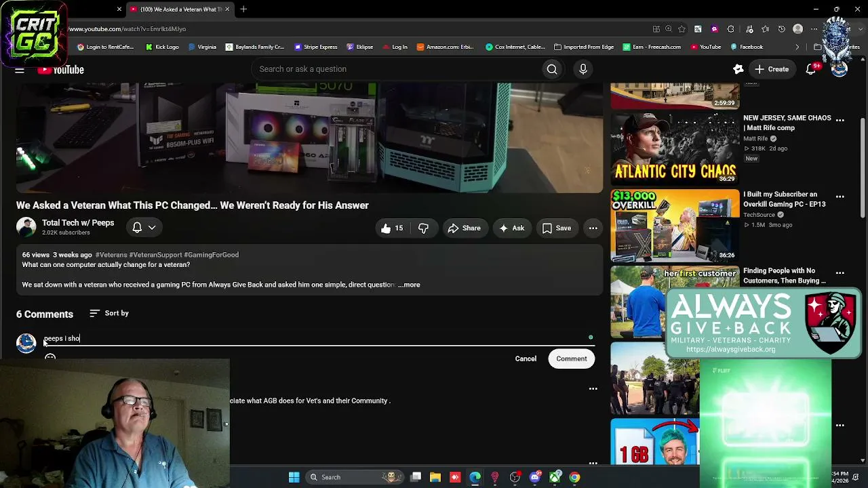Open options for Matt Rife comp video
868x488 pixels.
pyautogui.click(x=840, y=120)
